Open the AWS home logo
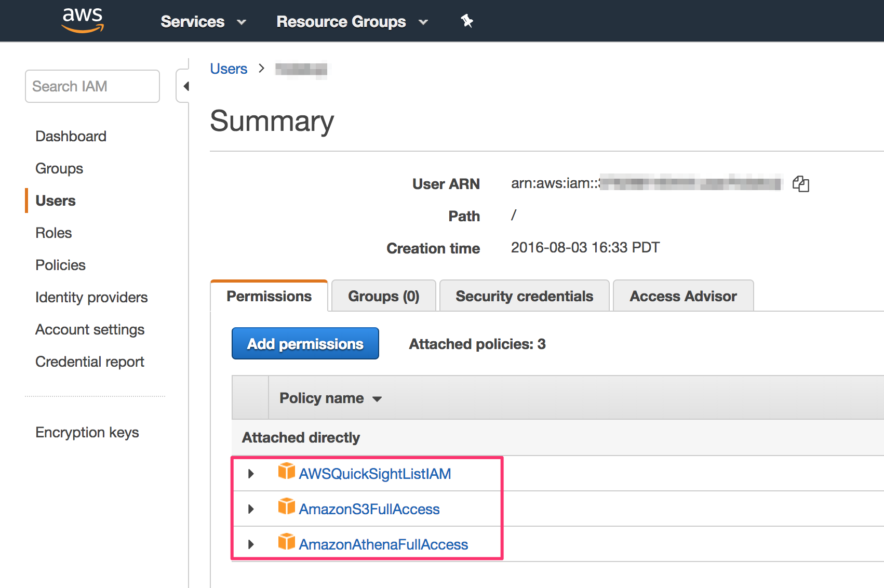Viewport: 884px width, 588px height. point(83,21)
